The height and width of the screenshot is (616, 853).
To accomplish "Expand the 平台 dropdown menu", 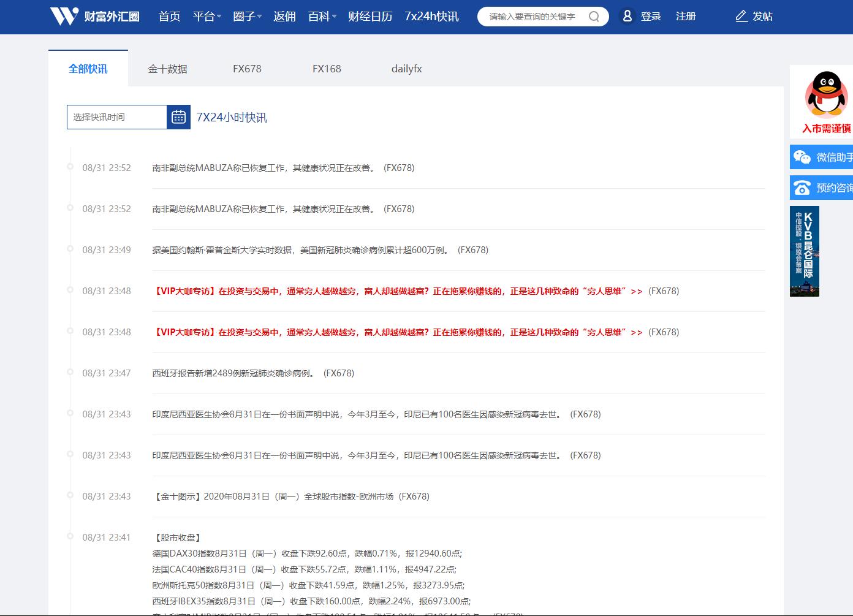I will tap(207, 17).
